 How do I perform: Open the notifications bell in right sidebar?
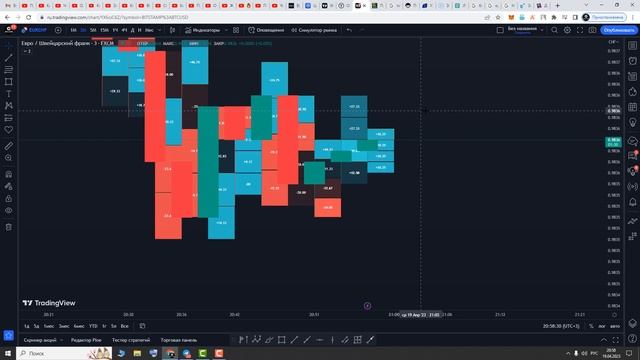tap(632, 202)
